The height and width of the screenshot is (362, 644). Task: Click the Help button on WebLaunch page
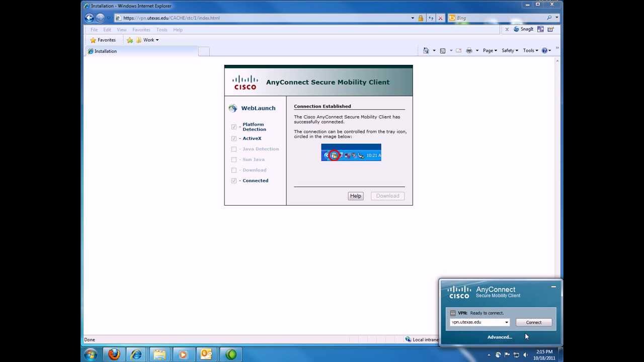356,196
